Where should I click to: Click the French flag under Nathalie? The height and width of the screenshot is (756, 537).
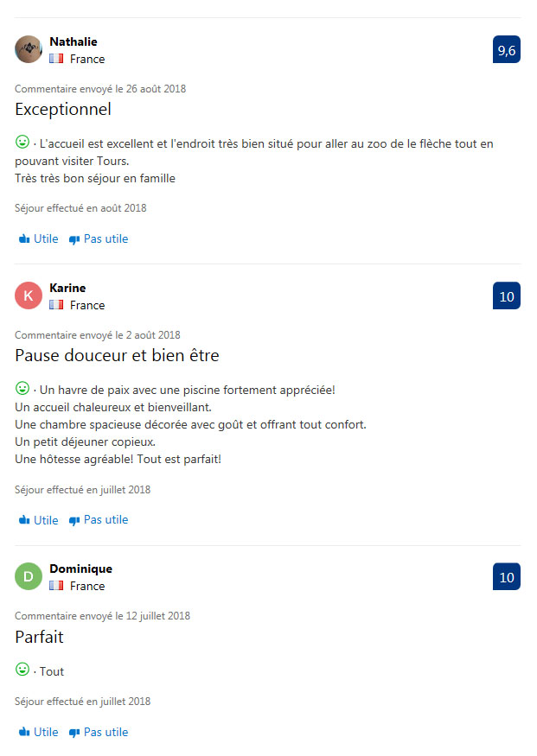pyautogui.click(x=57, y=59)
